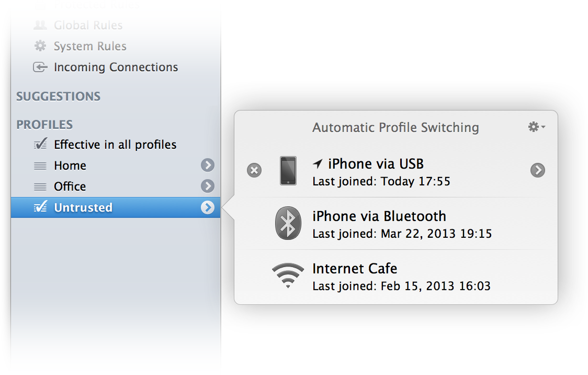This screenshot has height=375, width=588.
Task: Click the Office profile list icon
Action: coord(40,187)
